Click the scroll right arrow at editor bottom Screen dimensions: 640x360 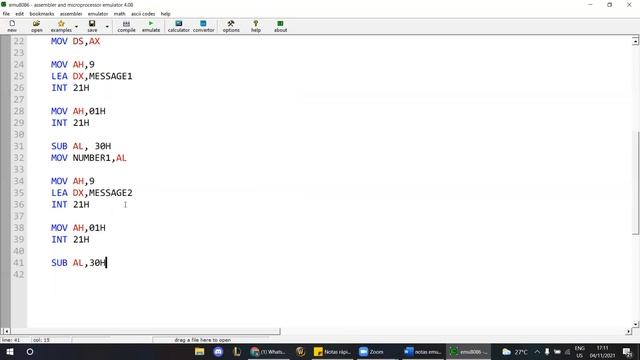(629, 331)
